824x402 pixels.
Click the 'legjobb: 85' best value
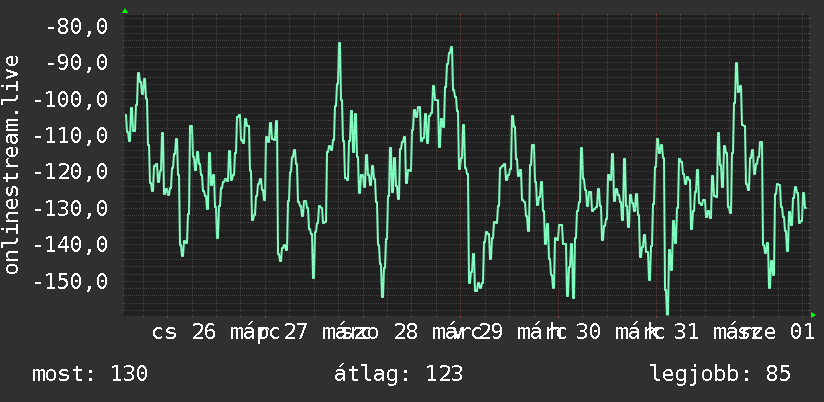[x=720, y=374]
